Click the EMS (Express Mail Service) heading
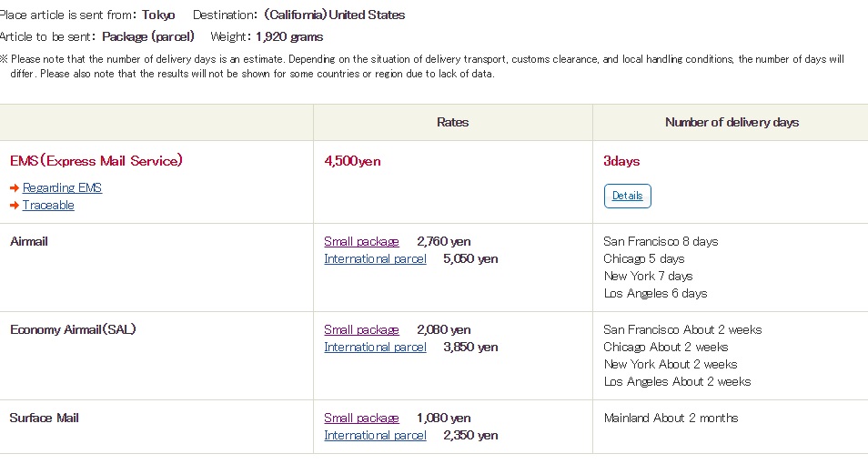The width and height of the screenshot is (868, 464). (x=96, y=160)
